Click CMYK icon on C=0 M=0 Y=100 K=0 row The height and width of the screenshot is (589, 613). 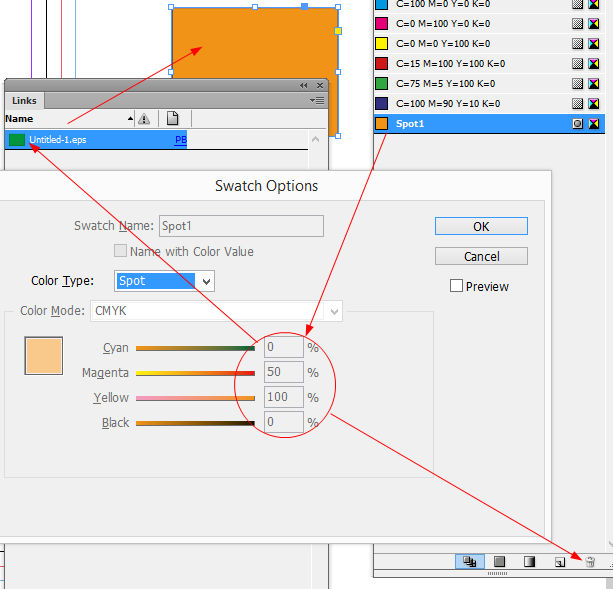(x=593, y=44)
